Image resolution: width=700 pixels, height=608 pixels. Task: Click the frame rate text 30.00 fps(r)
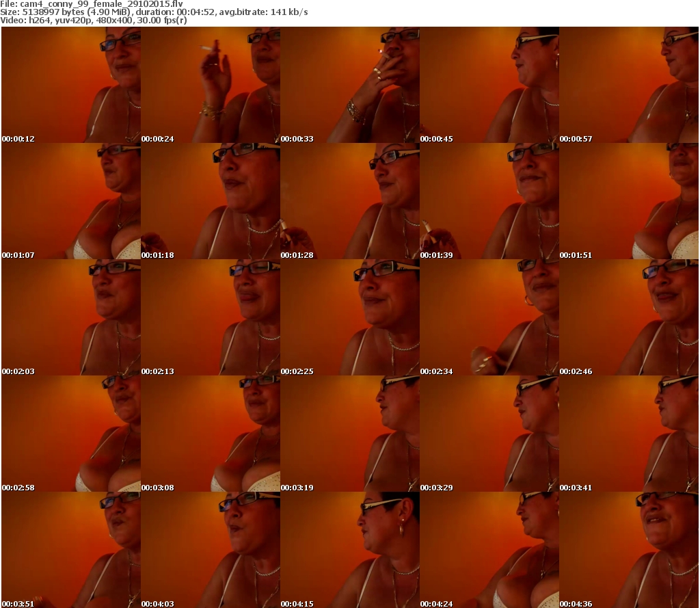pos(162,20)
